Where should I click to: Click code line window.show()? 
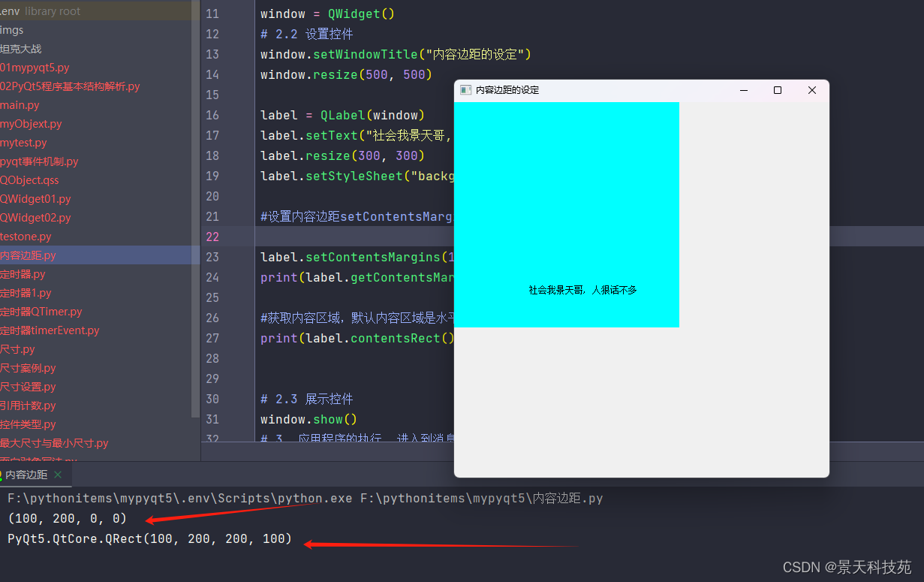(309, 419)
